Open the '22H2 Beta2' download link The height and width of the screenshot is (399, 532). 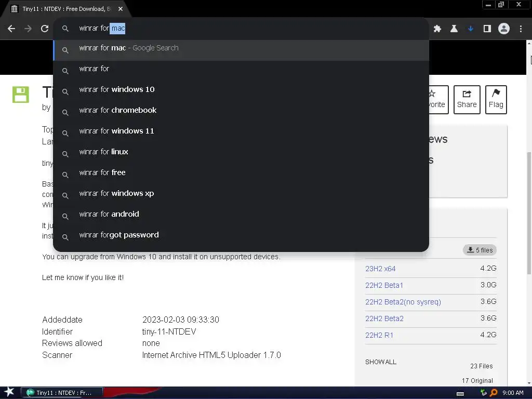click(384, 318)
